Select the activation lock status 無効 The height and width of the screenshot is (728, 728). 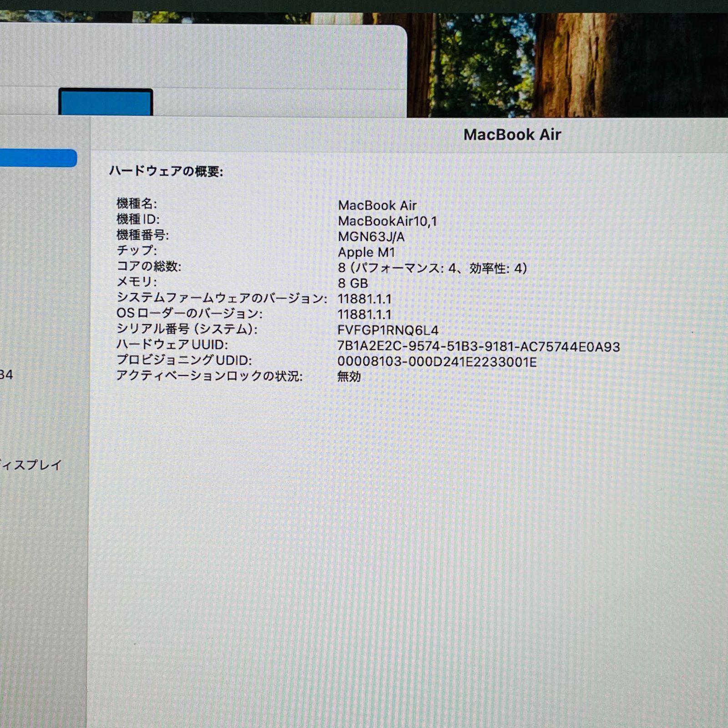coord(349,377)
